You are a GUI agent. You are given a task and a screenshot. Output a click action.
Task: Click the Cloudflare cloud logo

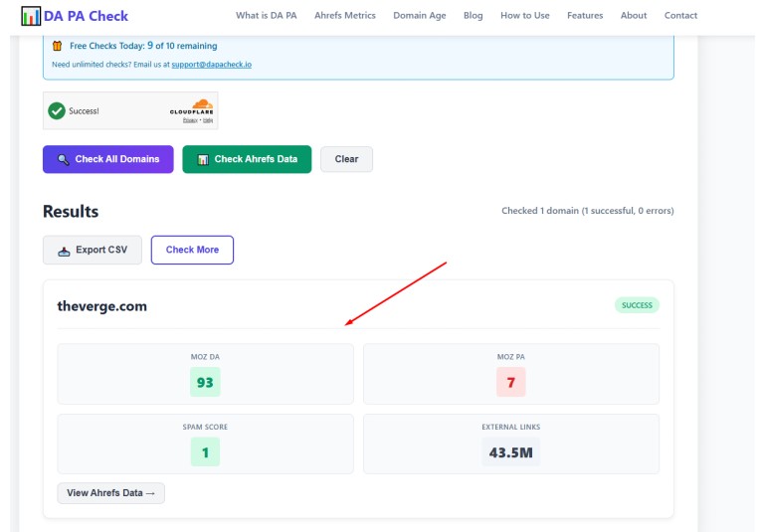pos(202,104)
